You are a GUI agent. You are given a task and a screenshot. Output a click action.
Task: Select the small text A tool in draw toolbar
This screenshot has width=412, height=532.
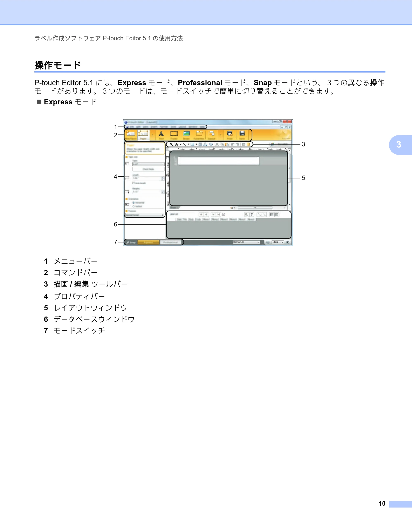177,144
